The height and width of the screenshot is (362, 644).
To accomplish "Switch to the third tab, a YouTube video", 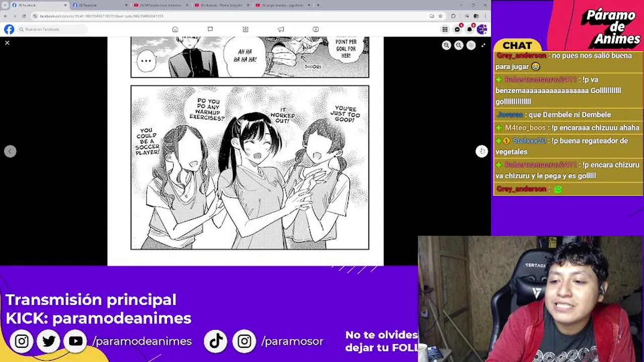I will click(160, 5).
